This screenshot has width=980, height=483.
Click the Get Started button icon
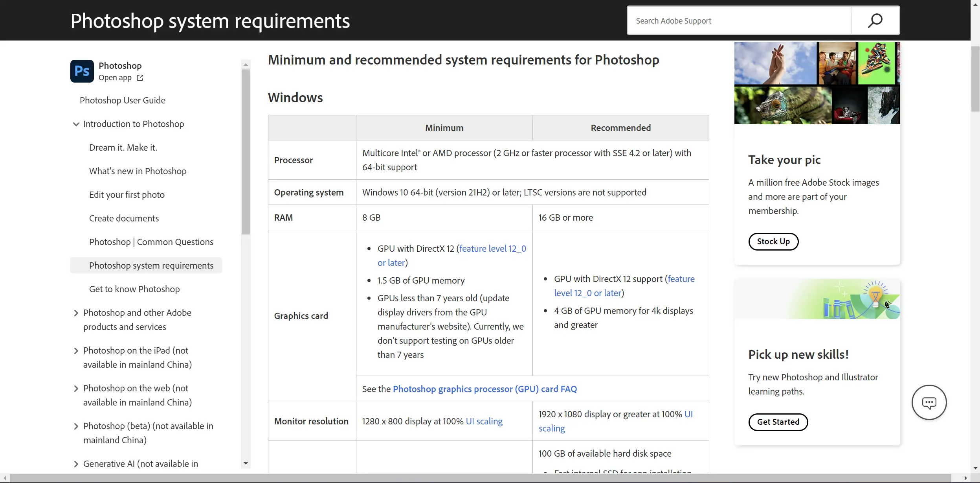778,422
